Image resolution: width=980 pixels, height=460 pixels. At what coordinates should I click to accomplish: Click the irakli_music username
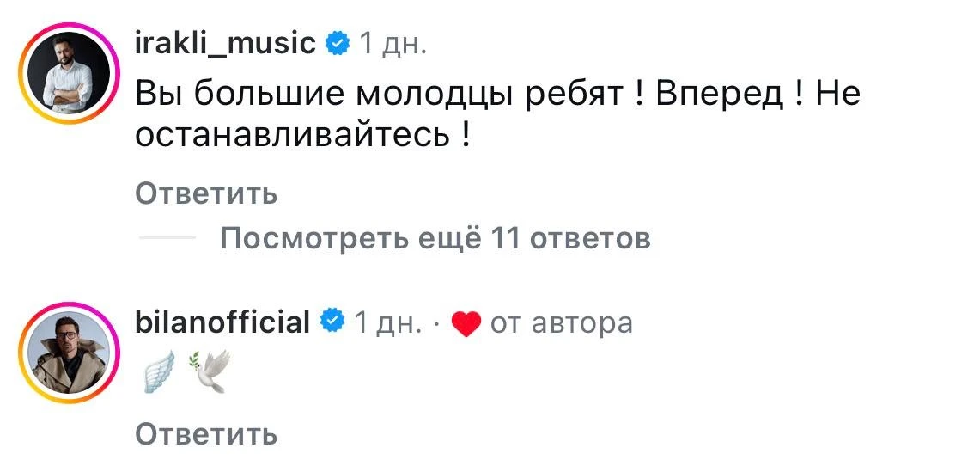pyautogui.click(x=226, y=42)
